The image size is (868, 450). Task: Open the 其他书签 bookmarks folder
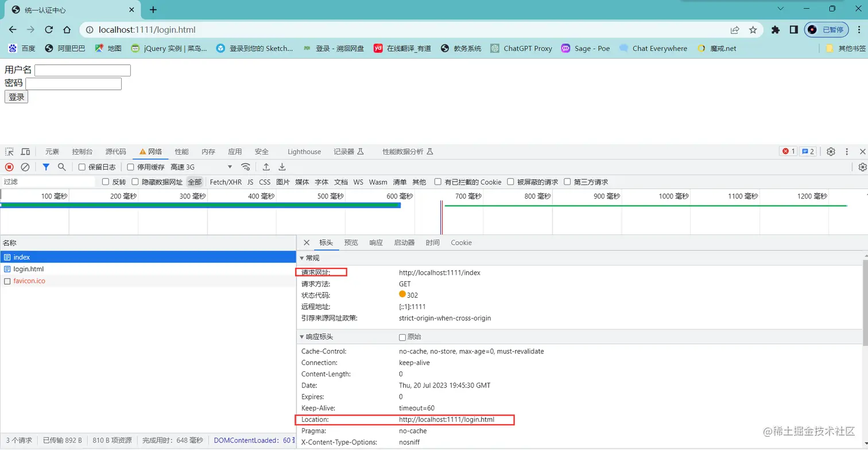[x=846, y=48]
